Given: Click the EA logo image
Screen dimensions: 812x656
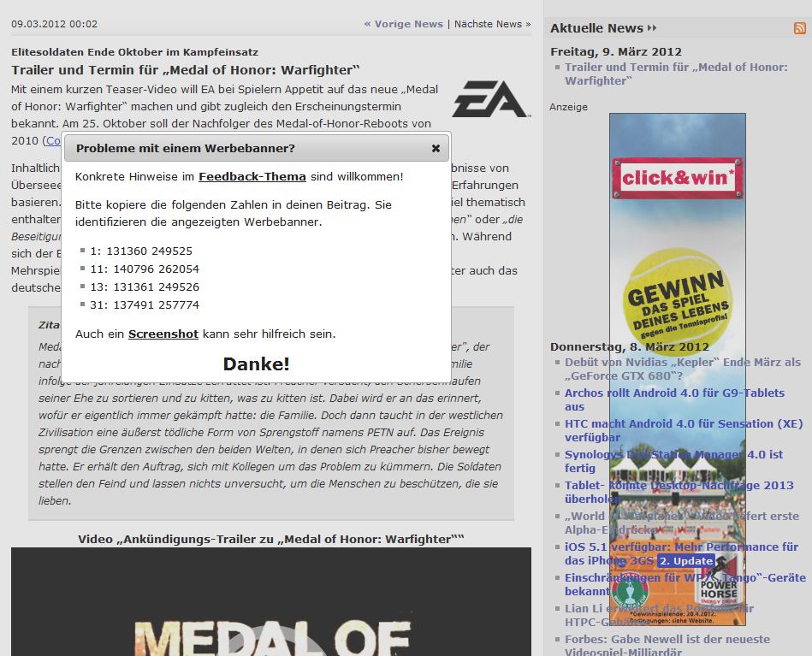Looking at the screenshot, I should tap(491, 99).
